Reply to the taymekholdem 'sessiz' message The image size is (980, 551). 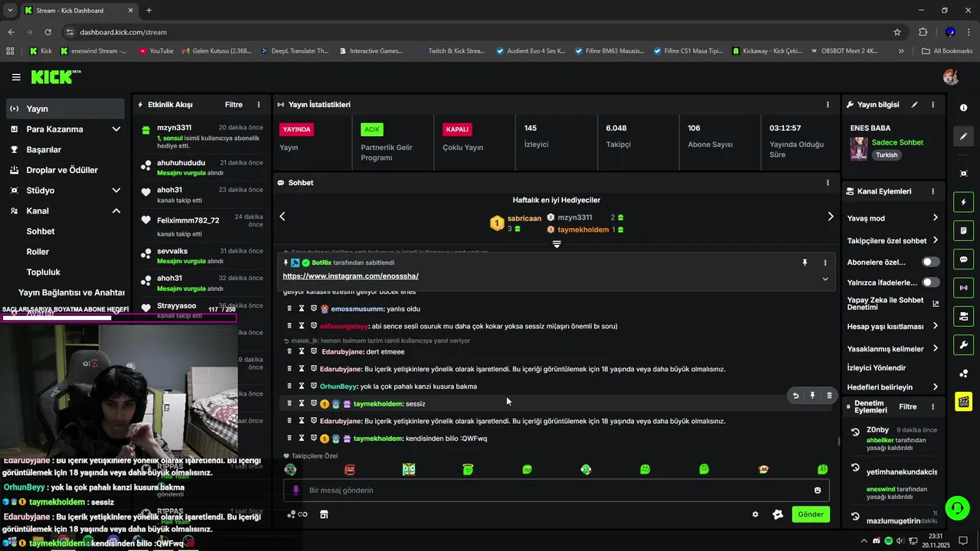(795, 396)
